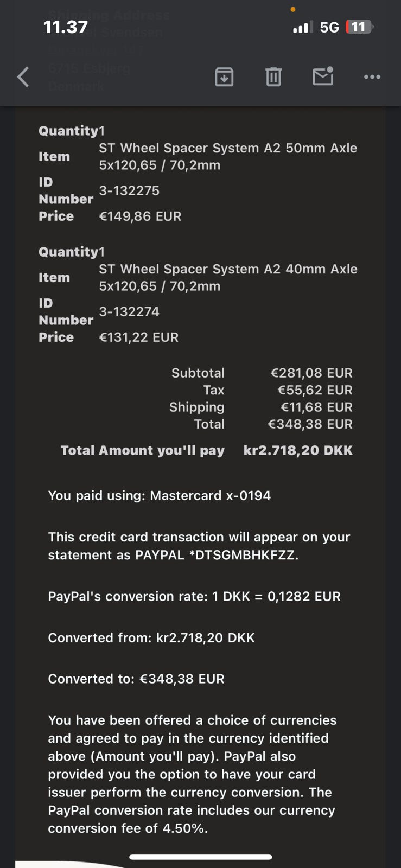Open the three-dot more options menu

[x=372, y=77]
